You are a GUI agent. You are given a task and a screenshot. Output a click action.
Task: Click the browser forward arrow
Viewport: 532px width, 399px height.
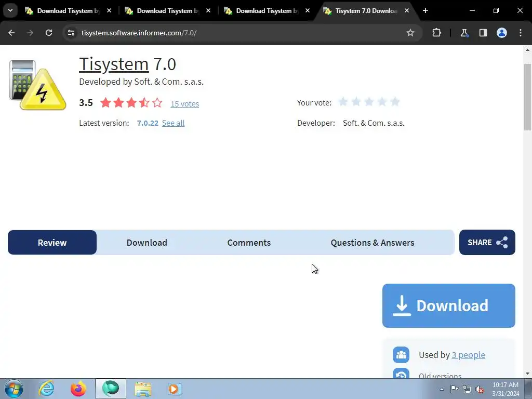coord(30,33)
